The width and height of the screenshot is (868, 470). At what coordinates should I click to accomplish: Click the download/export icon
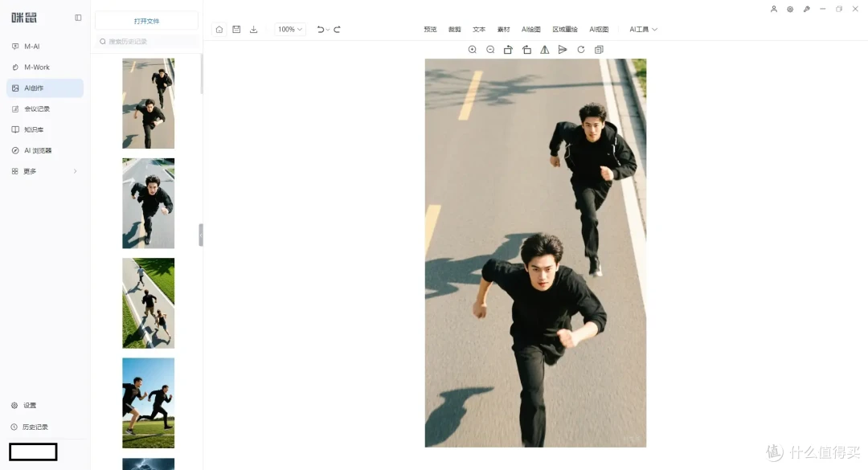pyautogui.click(x=253, y=30)
